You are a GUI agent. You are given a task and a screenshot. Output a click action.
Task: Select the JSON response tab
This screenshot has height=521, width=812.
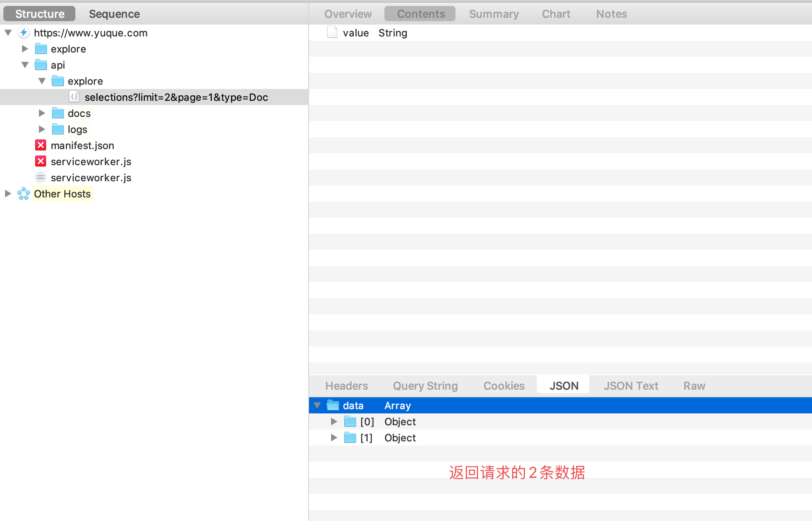point(563,385)
